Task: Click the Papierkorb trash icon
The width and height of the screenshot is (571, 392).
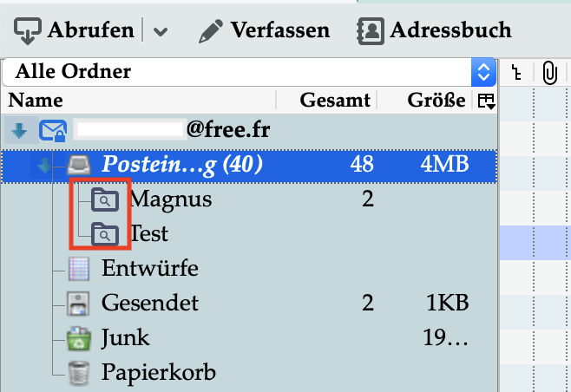Action: click(80, 372)
